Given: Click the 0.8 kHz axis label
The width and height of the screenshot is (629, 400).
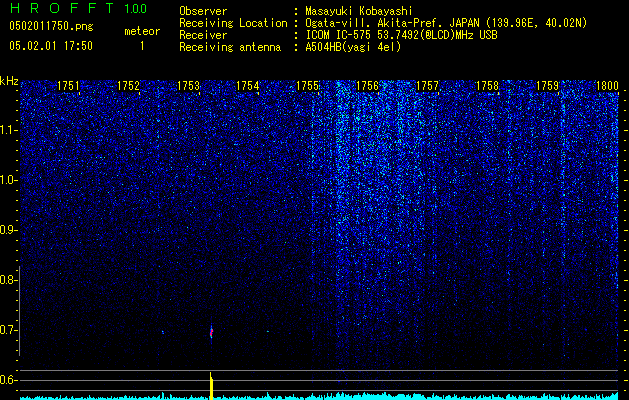Looking at the screenshot, I should point(7,280).
